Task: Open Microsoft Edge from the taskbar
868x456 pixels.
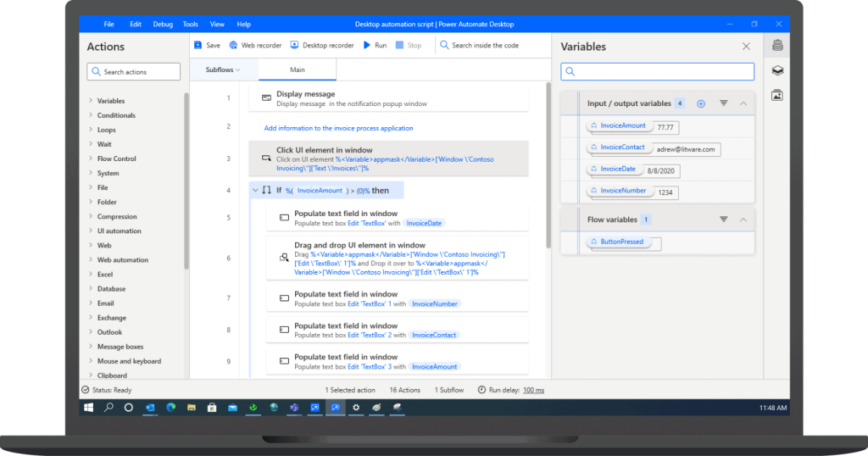Action: click(x=170, y=408)
